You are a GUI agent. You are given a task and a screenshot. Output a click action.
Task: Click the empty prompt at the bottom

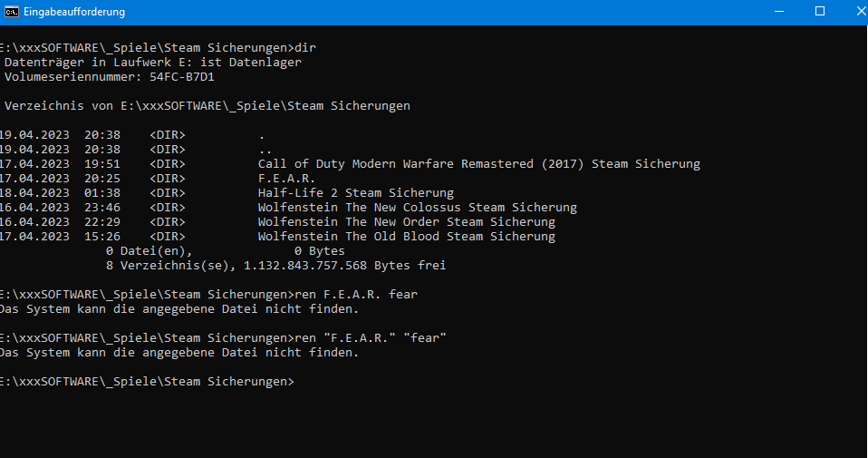[x=147, y=382]
